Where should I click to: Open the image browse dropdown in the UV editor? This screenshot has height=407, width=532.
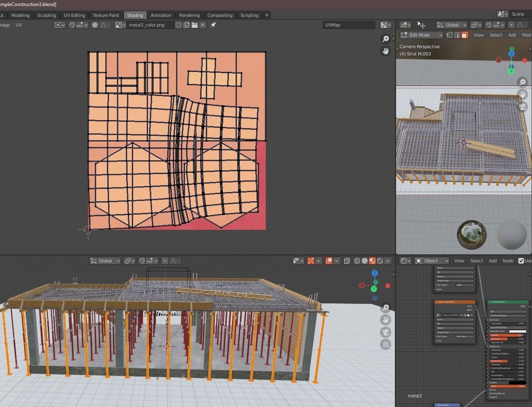(120, 25)
